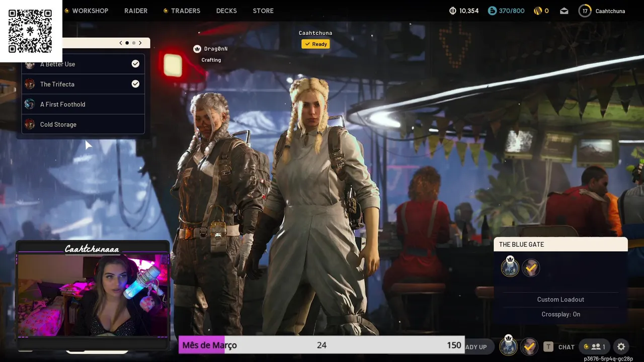Open the TRADERS tab
The image size is (644, 362).
(186, 11)
